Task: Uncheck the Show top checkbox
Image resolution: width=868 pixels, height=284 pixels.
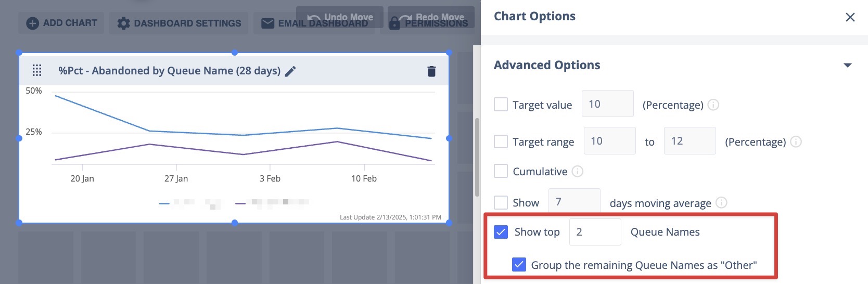Action: [501, 231]
